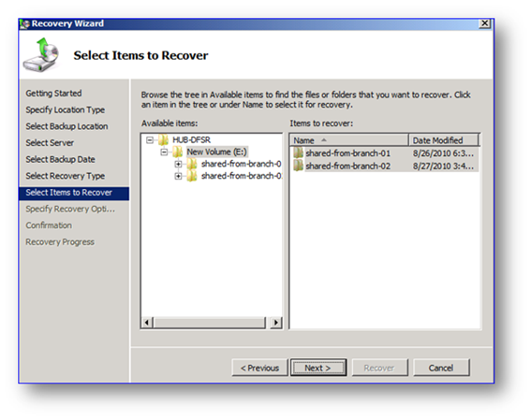Click the tree's left scroll arrow
This screenshot has width=531, height=420.
(147, 323)
